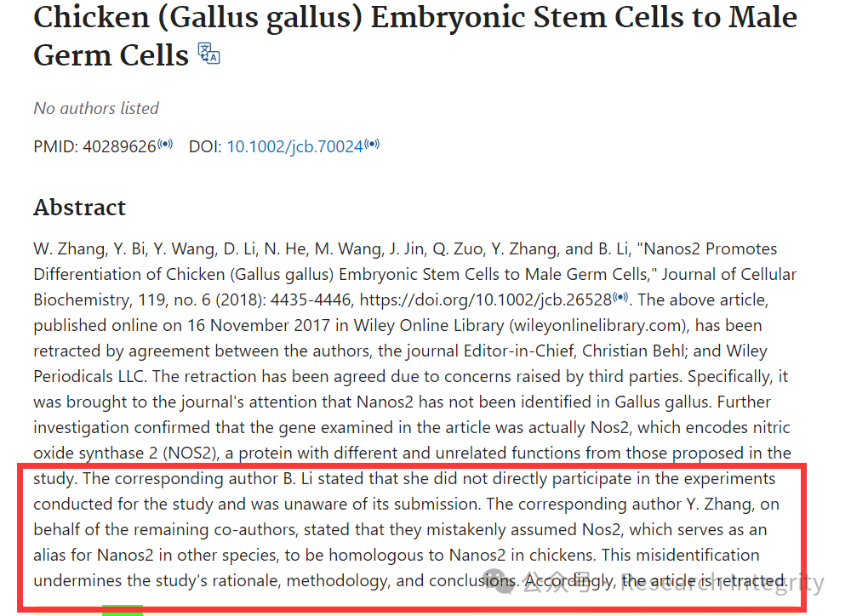Click the PMID number 40289626
The image size is (851, 616).
pos(119,146)
